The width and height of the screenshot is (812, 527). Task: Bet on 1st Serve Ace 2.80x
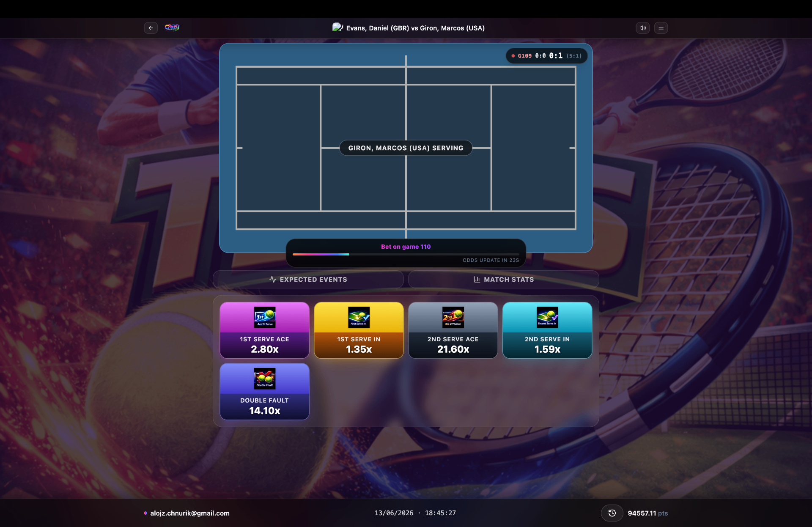coord(265,330)
